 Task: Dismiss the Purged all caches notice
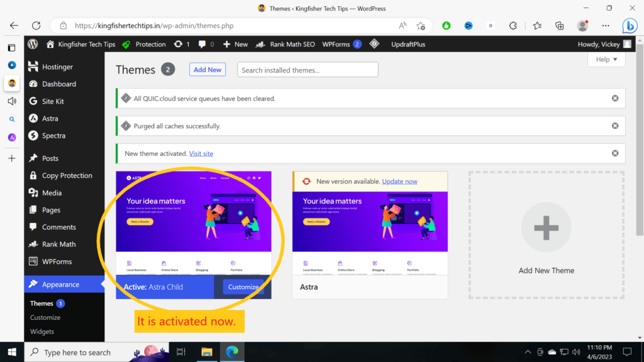click(x=615, y=126)
